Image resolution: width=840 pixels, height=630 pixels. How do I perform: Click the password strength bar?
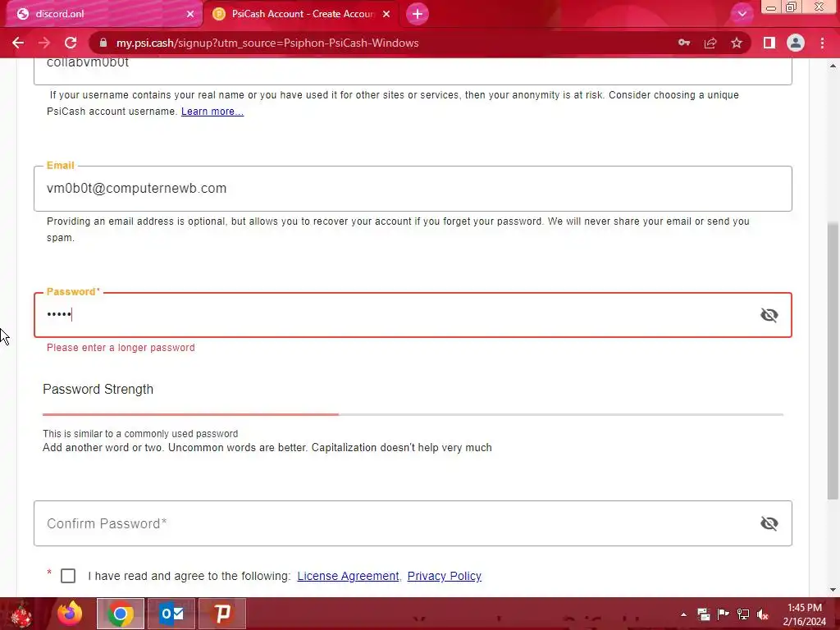(x=413, y=414)
